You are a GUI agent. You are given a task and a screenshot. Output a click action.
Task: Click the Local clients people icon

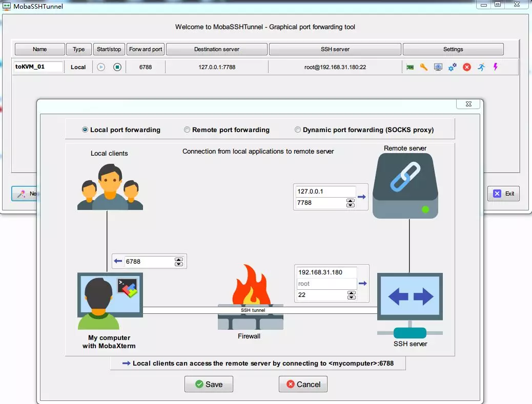pos(110,187)
